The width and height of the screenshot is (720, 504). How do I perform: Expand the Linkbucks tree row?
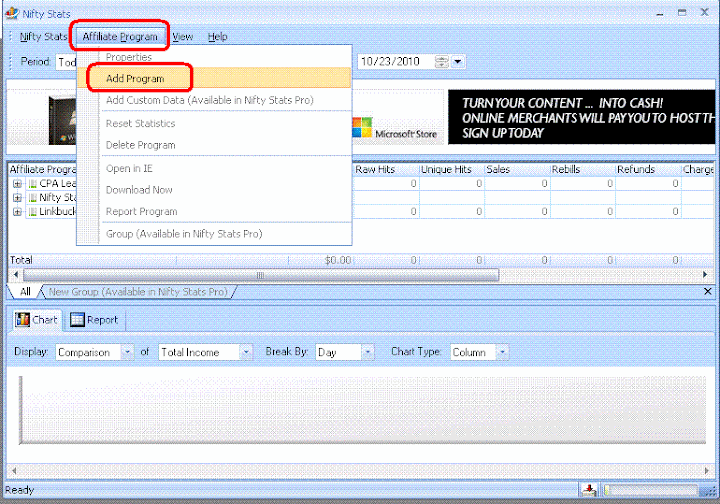click(17, 212)
